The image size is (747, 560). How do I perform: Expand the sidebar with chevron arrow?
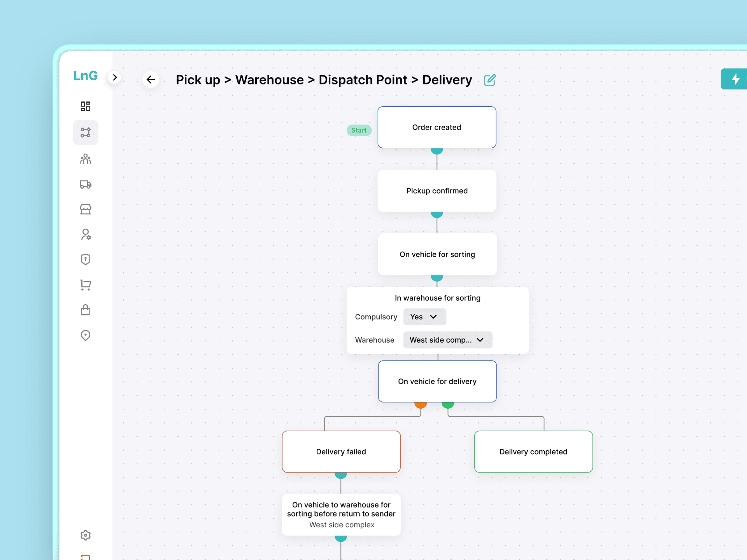[x=114, y=77]
